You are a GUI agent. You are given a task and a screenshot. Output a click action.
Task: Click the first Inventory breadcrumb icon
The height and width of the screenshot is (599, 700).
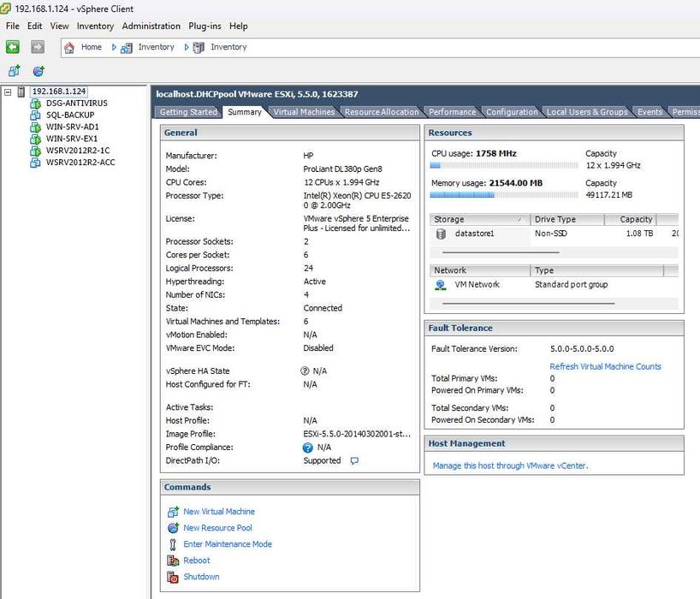[127, 48]
